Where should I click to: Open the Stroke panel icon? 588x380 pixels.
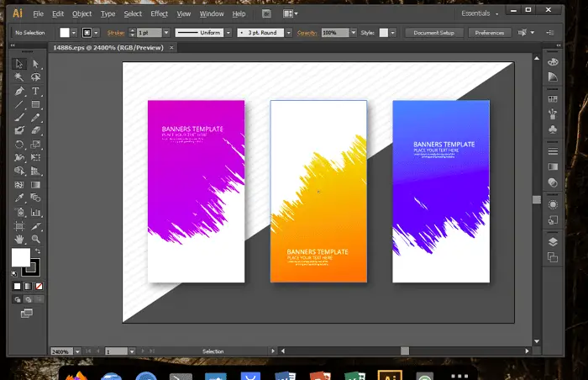(553, 151)
